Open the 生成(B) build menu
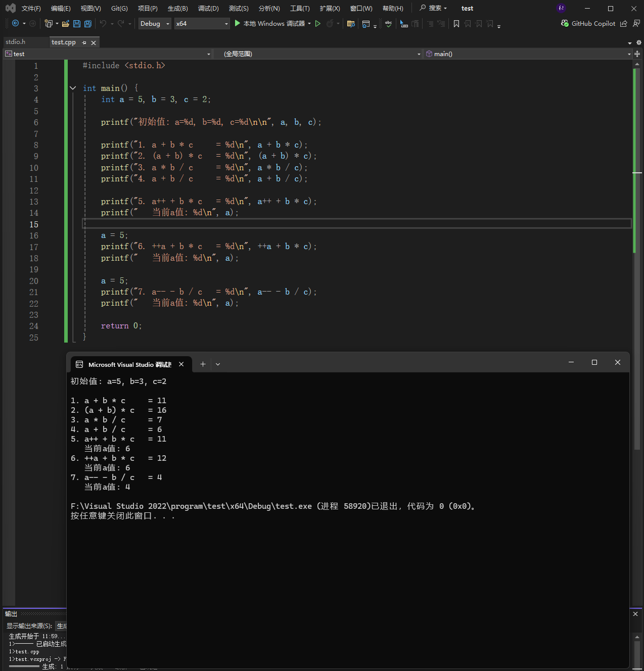This screenshot has height=671, width=644. point(178,8)
